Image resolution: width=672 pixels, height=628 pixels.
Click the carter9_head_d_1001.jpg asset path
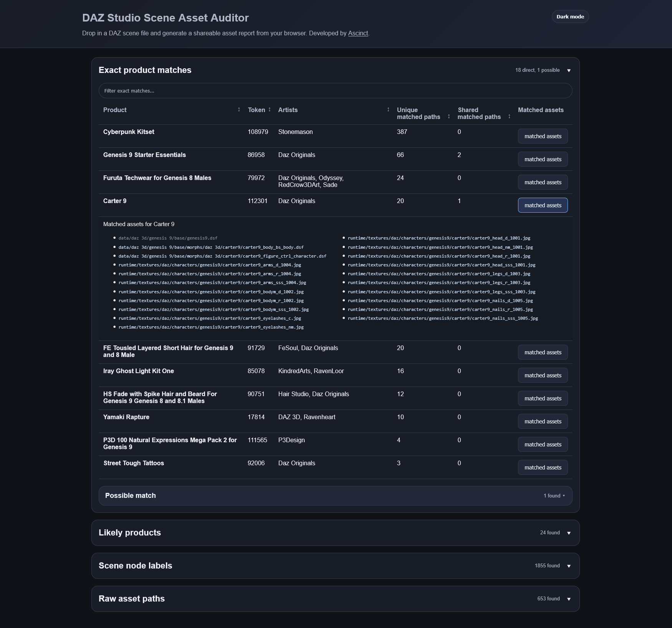[439, 238]
